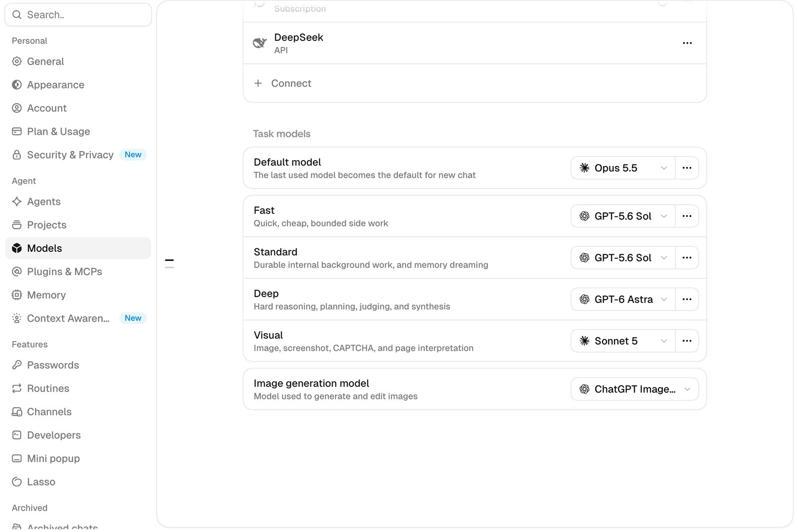Open more options for Default model row
This screenshot has height=532, width=798.
[x=687, y=168]
